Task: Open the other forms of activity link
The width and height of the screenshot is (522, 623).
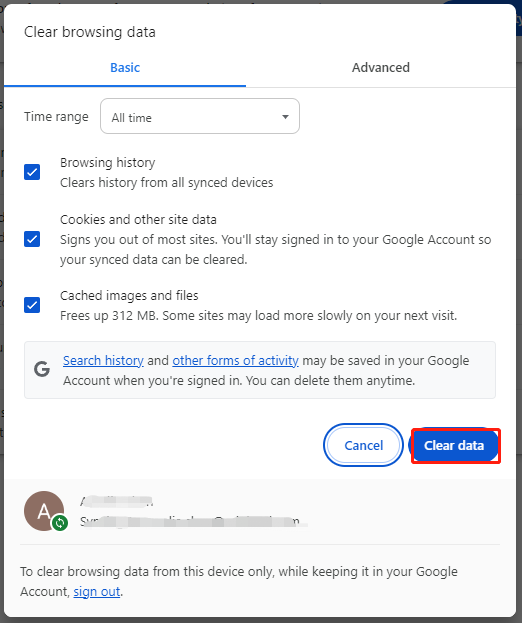Action: click(x=236, y=360)
